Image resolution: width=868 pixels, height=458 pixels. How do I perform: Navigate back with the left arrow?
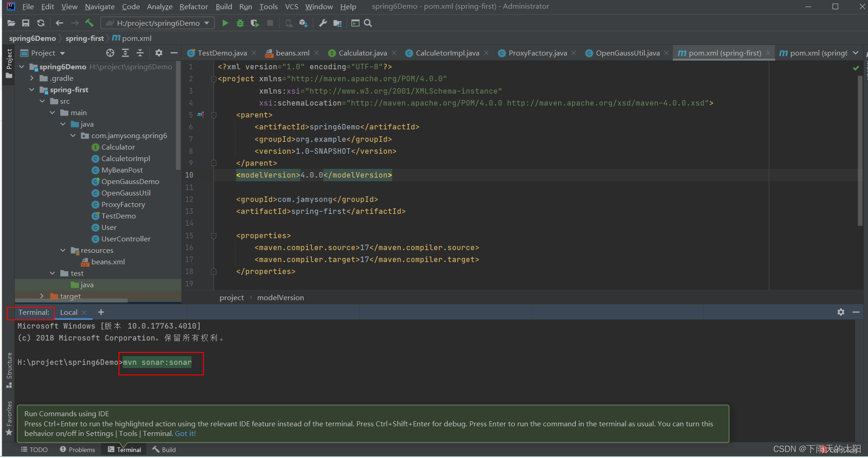(59, 23)
